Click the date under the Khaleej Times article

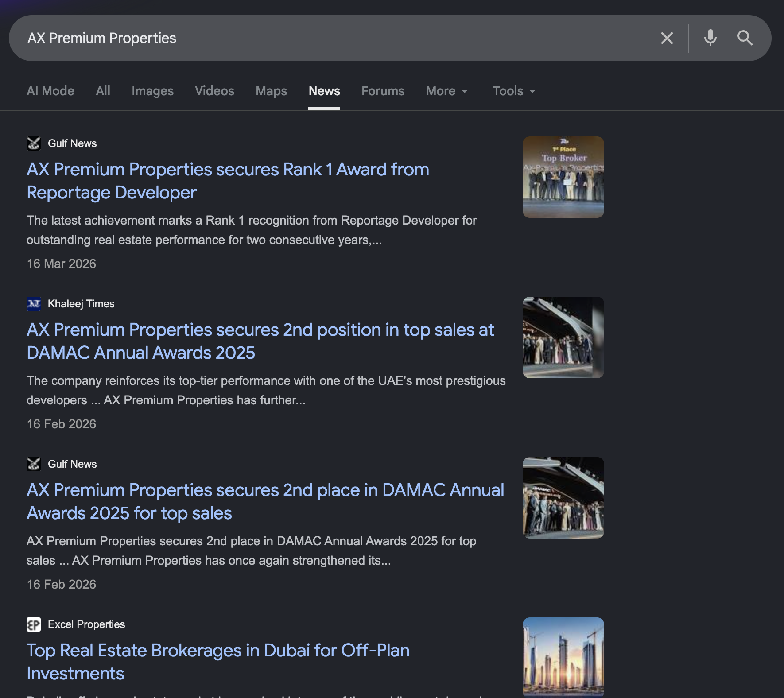[x=62, y=424]
